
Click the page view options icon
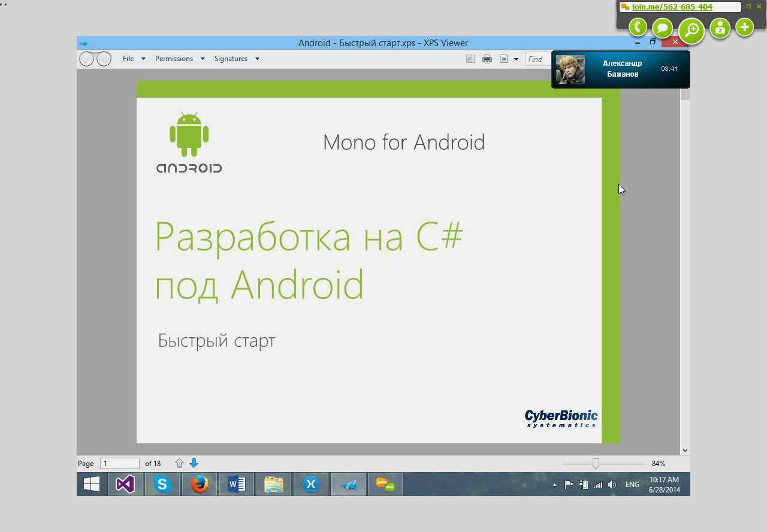(504, 59)
